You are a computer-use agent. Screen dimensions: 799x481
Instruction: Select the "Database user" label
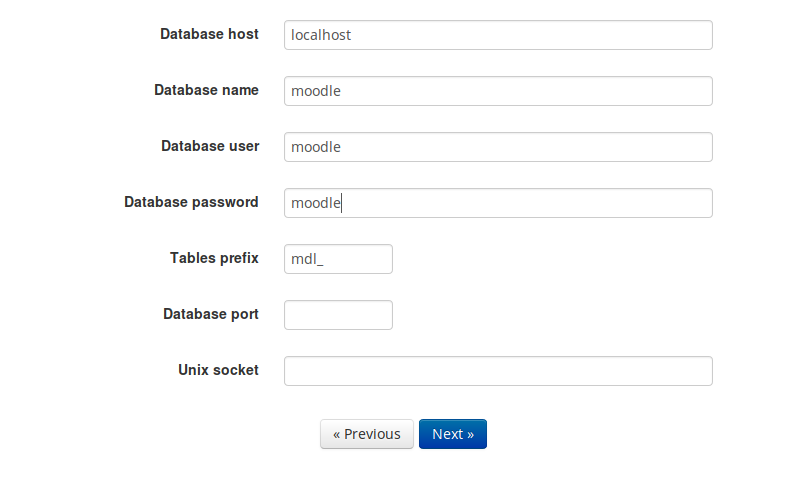210,146
